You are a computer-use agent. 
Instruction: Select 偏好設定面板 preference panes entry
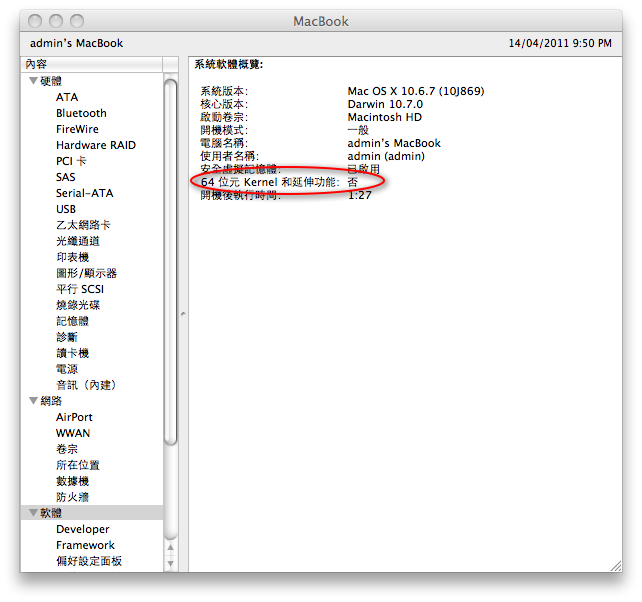coord(89,561)
